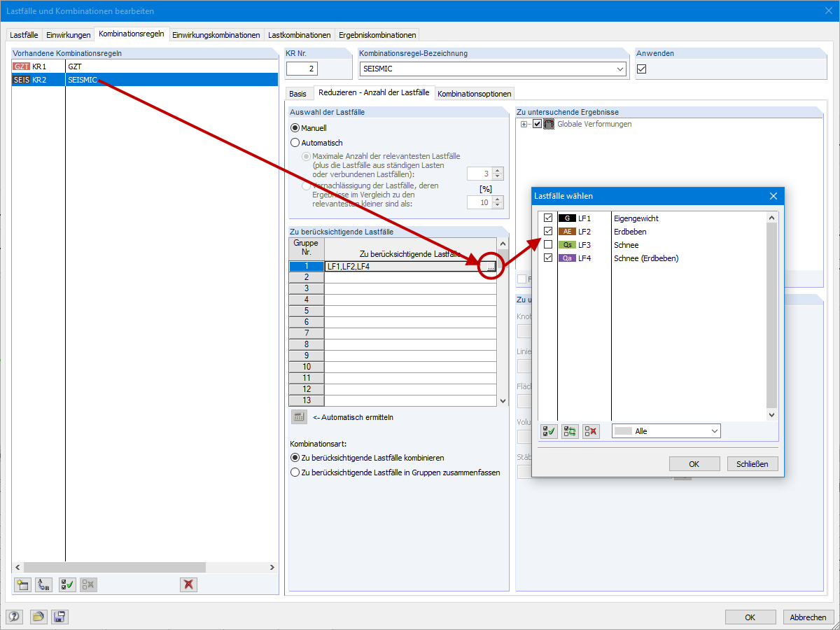Increase the percent threshold spinner
The height and width of the screenshot is (630, 840).
(x=498, y=199)
